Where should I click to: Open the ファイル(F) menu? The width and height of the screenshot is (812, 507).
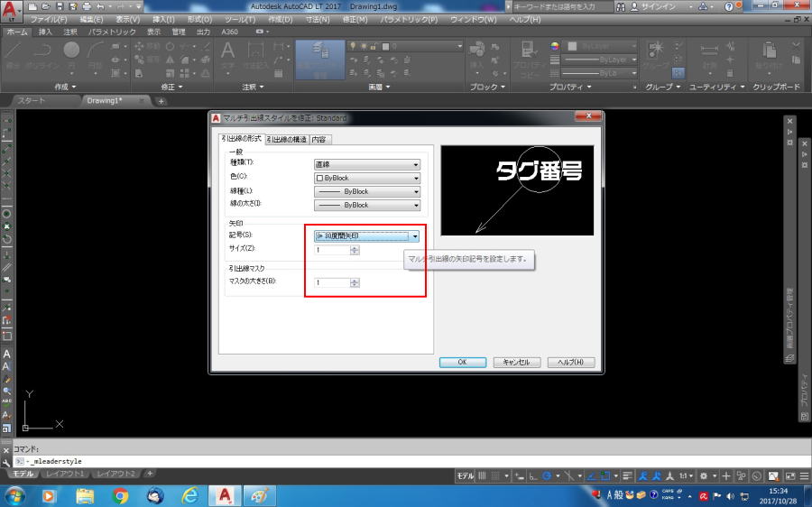[48, 19]
